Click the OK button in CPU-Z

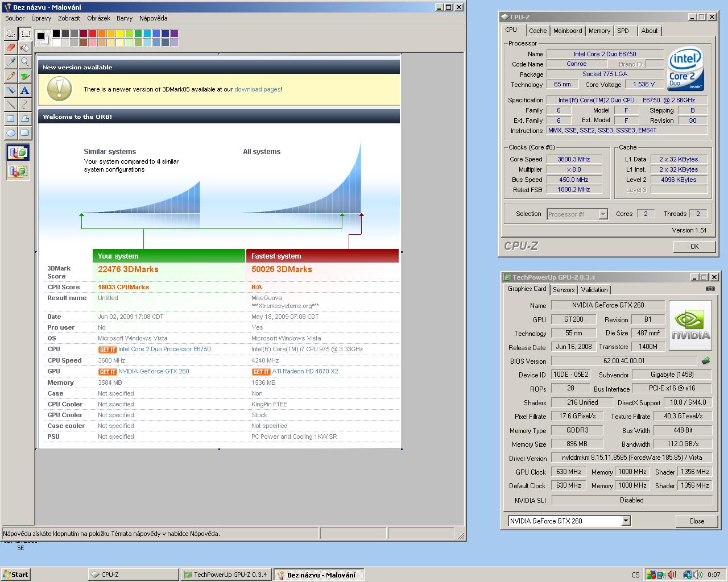(x=694, y=247)
